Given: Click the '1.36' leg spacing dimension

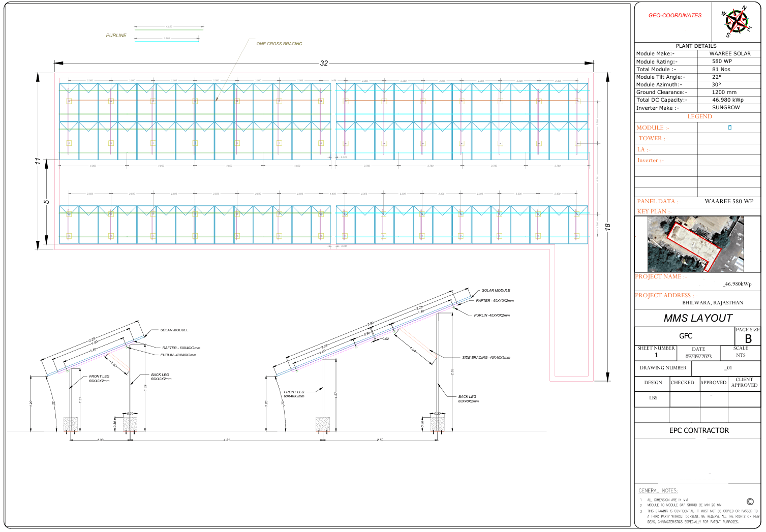Looking at the screenshot, I should coord(100,440).
